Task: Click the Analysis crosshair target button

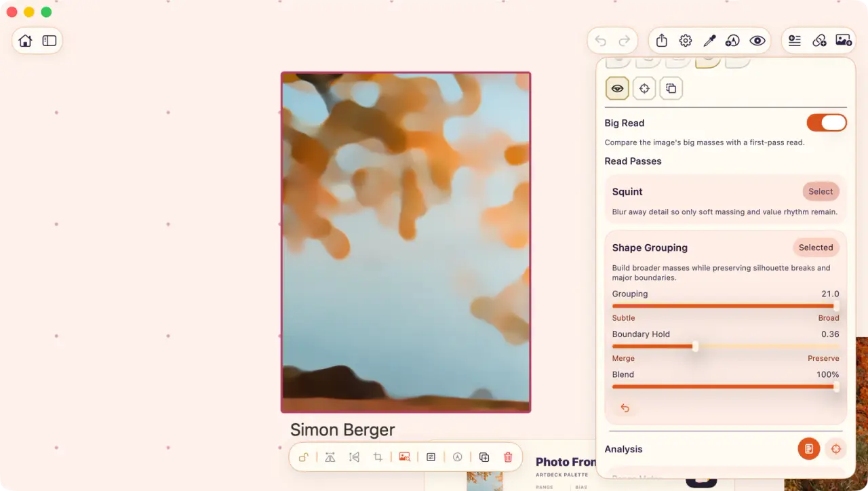Action: click(x=835, y=449)
